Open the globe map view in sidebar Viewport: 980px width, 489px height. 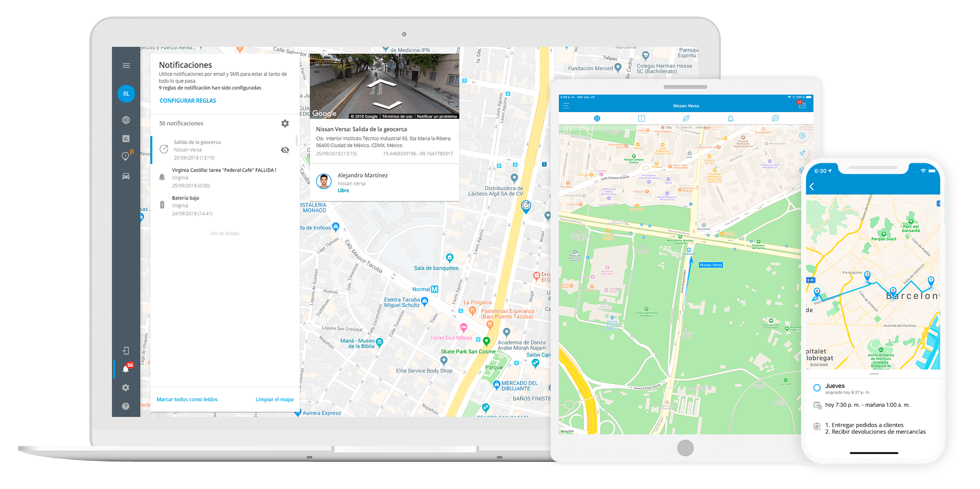coord(126,120)
